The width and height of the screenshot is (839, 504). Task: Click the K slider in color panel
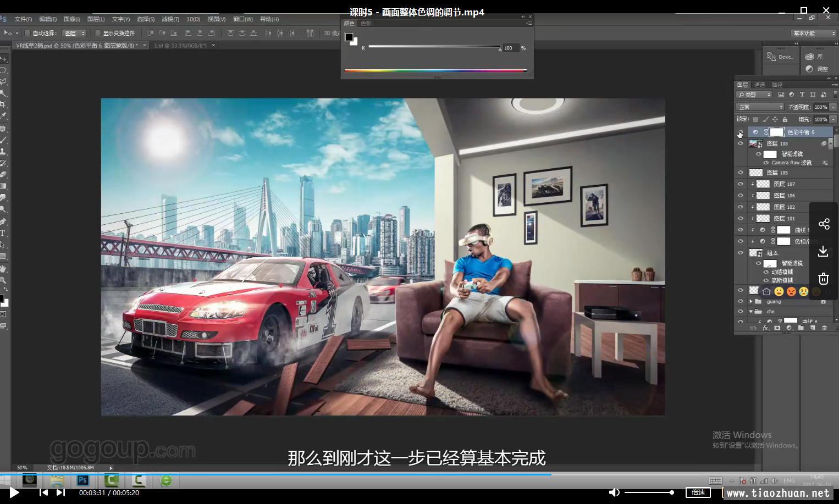(x=434, y=47)
